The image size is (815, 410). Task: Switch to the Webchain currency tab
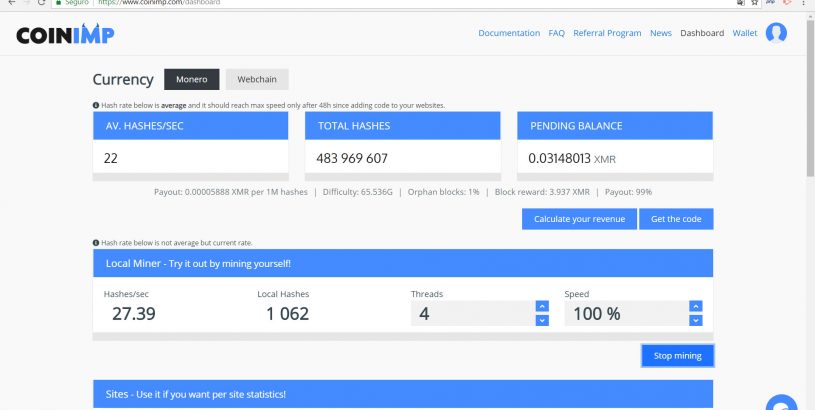(x=257, y=80)
